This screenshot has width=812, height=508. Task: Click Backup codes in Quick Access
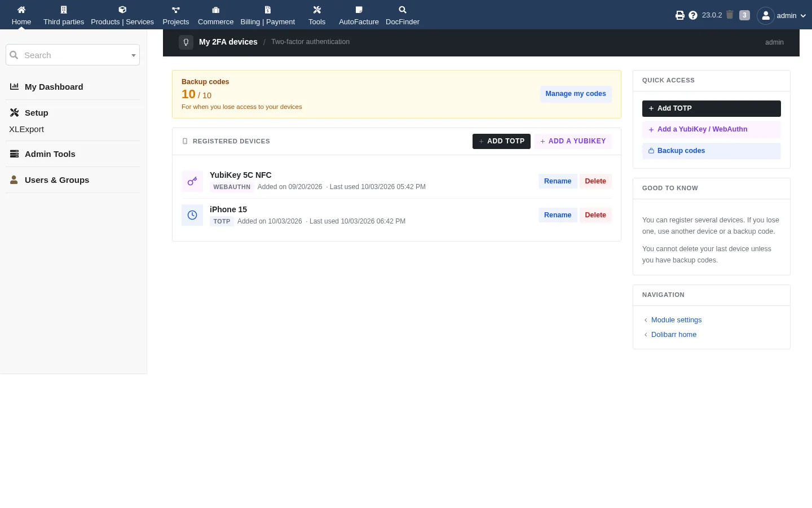(x=712, y=151)
